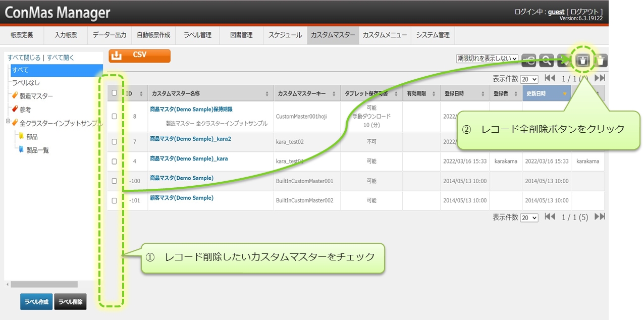Image resolution: width=644 pixels, height=320 pixels.
Task: Check the select-all checkbox in table header
Action: [115, 93]
